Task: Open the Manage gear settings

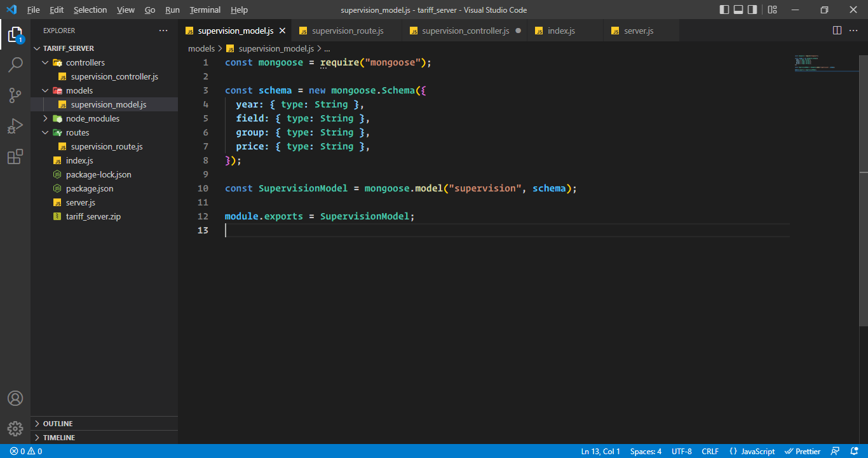Action: 15,429
